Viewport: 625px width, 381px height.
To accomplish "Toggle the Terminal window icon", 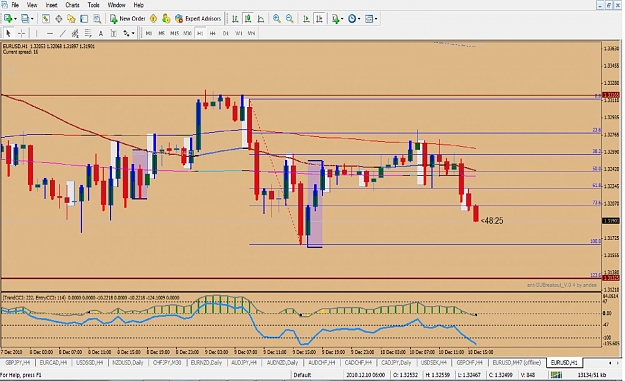I will pos(84,19).
